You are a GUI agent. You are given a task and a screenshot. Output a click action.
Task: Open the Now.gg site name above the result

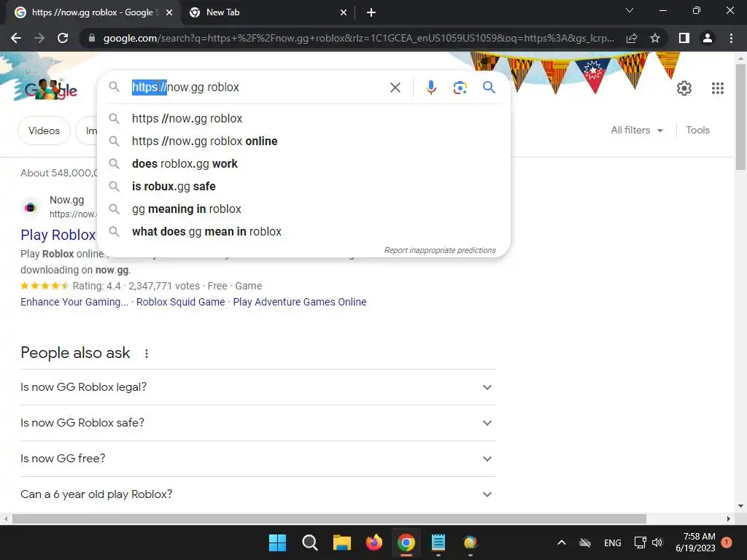[x=66, y=200]
